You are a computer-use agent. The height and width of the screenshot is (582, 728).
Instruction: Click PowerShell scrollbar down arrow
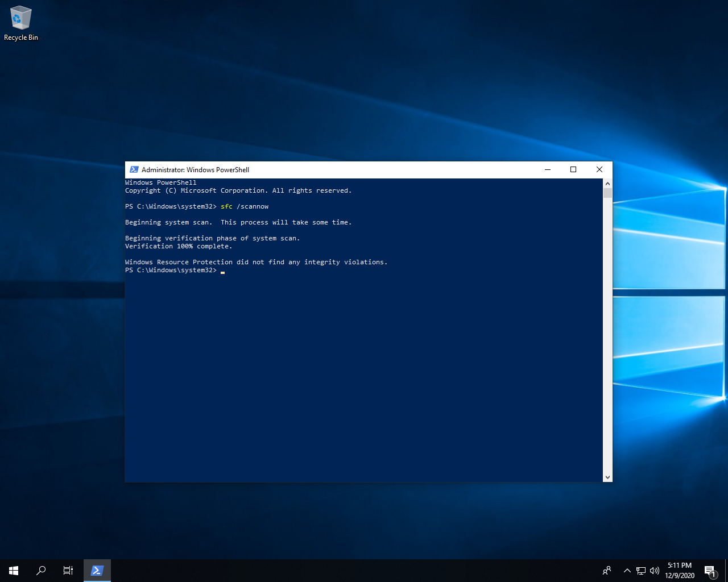607,477
